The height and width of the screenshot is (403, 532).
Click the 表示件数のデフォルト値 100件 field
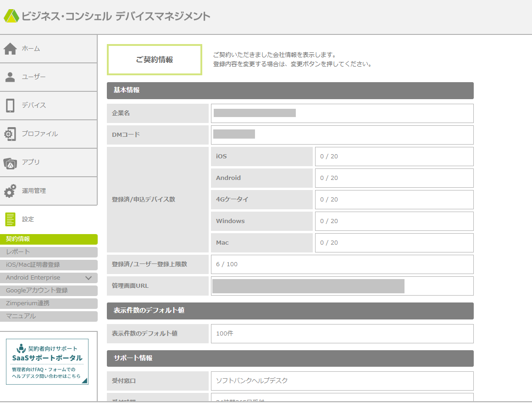[342, 334]
